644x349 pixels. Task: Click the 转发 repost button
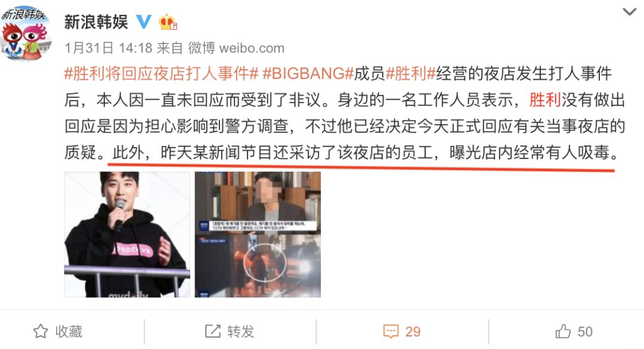[241, 331]
